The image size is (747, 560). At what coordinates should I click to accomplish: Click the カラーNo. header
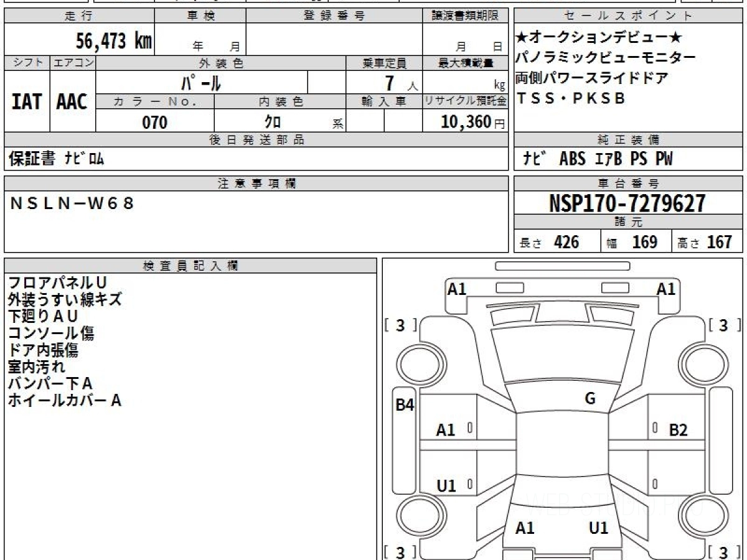tap(155, 101)
